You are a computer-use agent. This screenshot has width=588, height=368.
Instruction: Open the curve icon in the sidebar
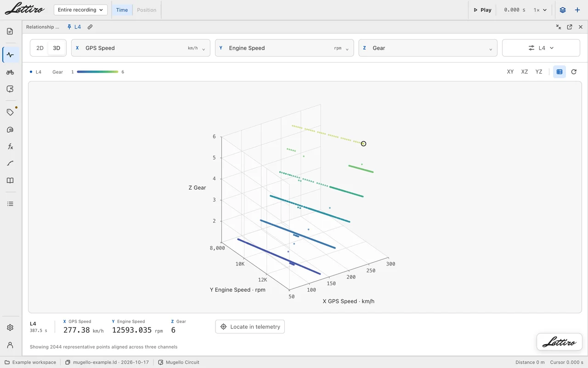[x=10, y=163]
